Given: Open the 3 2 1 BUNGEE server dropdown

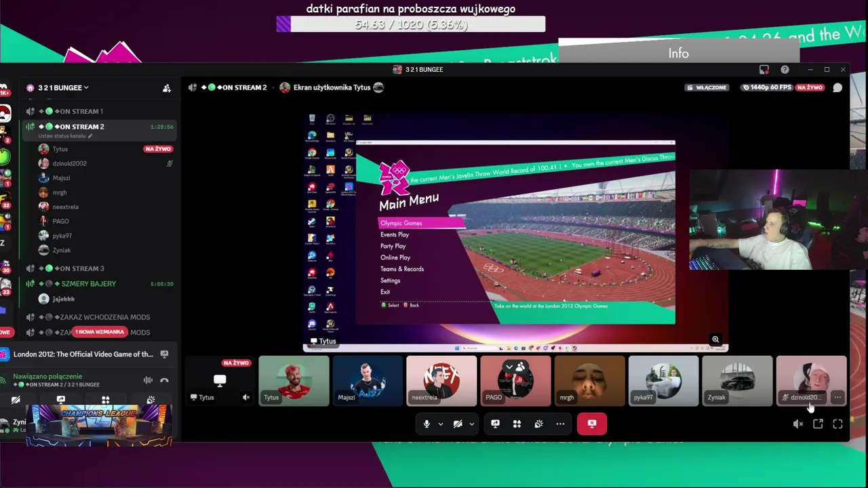Looking at the screenshot, I should click(x=63, y=87).
